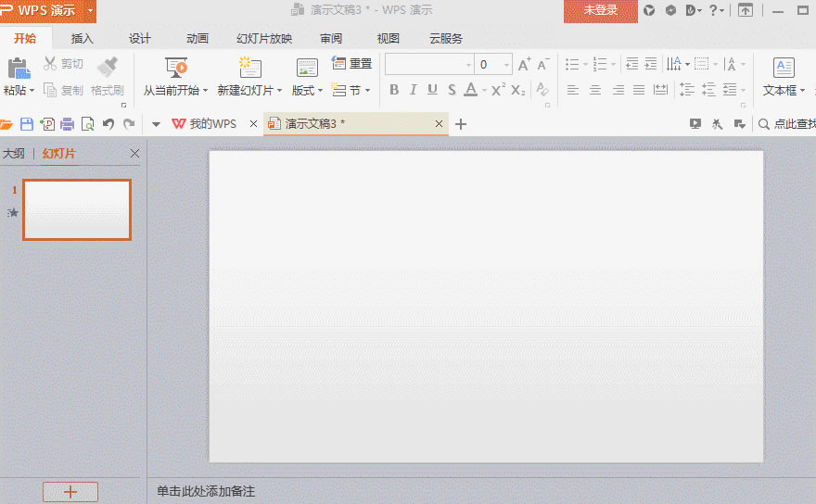Viewport: 816px width, 504px height.
Task: Open the font name dropdown arrow
Action: 468,65
